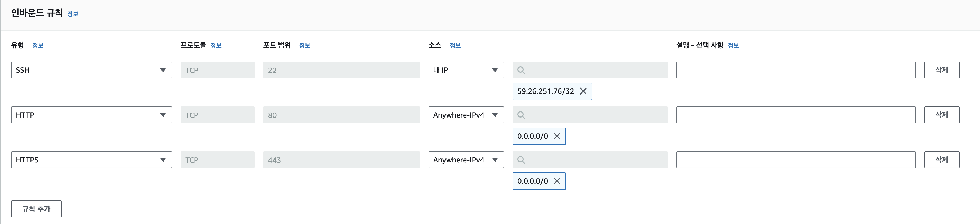The image size is (980, 224).
Task: Delete the HTTP rule with 삭제
Action: click(942, 115)
